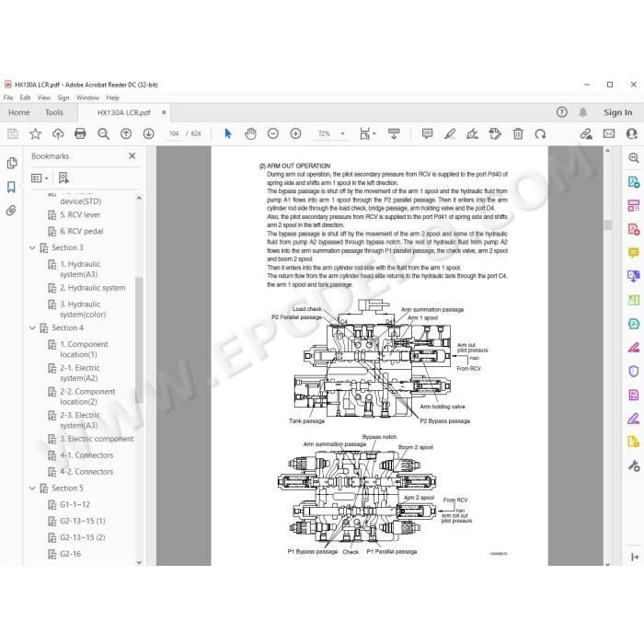Open the Sign document pen tool
The image size is (644, 644).
click(472, 133)
